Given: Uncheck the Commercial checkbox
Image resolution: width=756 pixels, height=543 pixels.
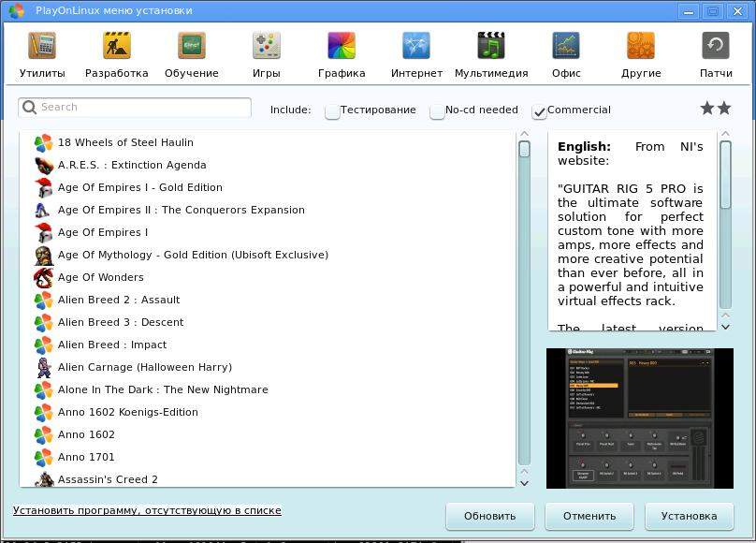Looking at the screenshot, I should click(x=540, y=111).
